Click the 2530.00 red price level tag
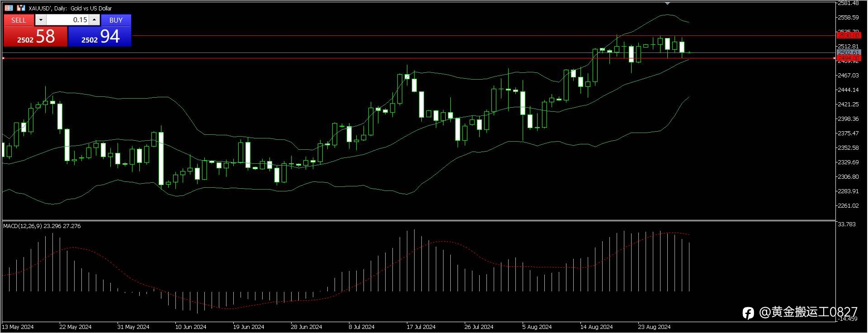Screen dimensions: 868x333 click(849, 35)
